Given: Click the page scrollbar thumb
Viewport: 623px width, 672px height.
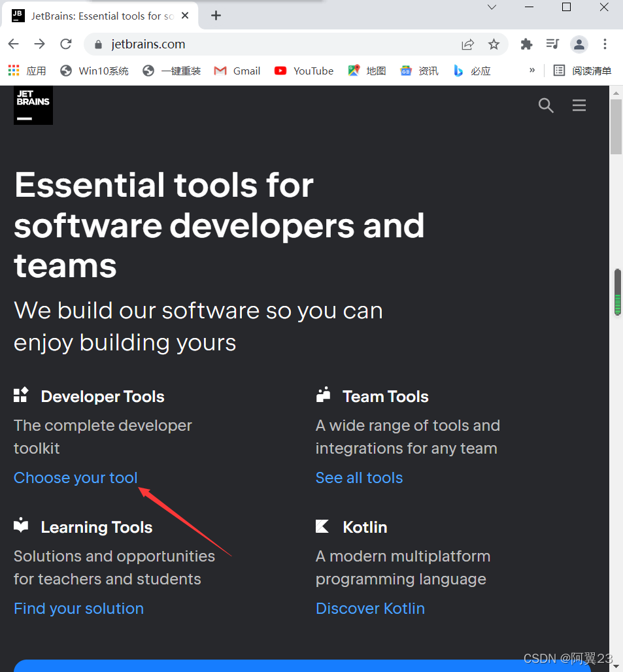Looking at the screenshot, I should click(616, 127).
